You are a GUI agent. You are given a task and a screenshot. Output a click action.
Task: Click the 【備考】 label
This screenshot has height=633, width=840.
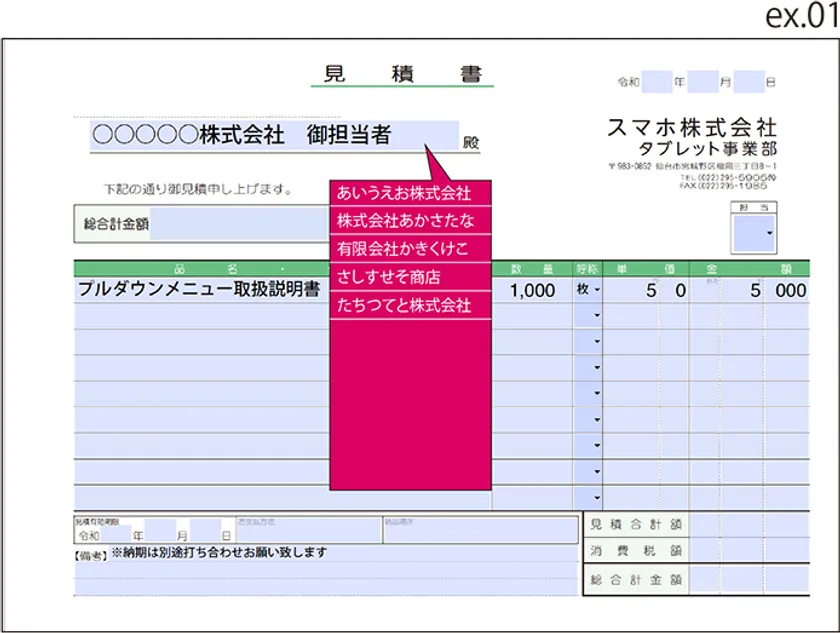[91, 556]
